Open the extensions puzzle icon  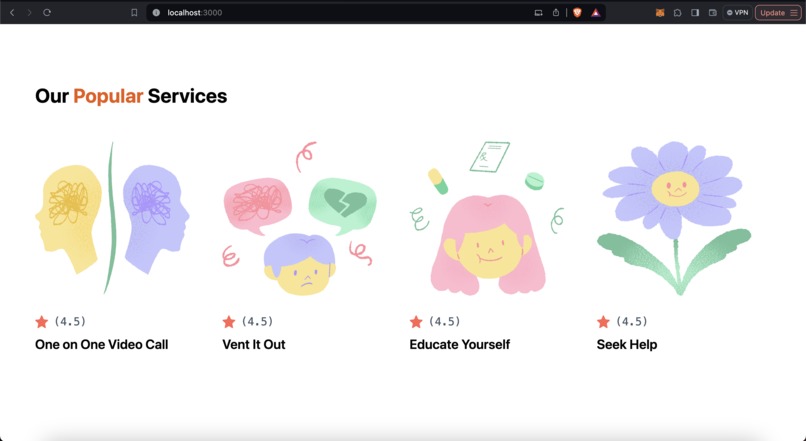pyautogui.click(x=677, y=13)
